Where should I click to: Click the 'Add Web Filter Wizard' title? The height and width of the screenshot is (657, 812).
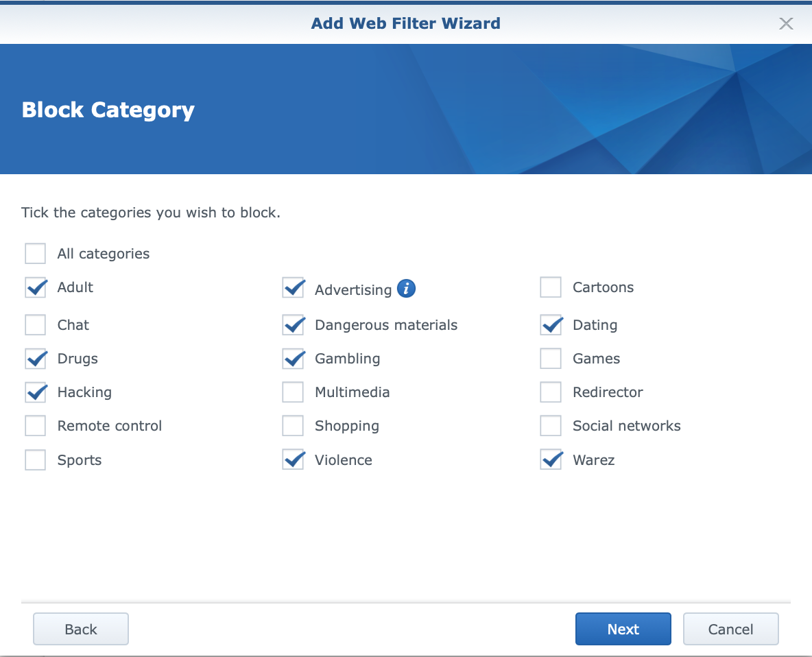[x=405, y=23]
